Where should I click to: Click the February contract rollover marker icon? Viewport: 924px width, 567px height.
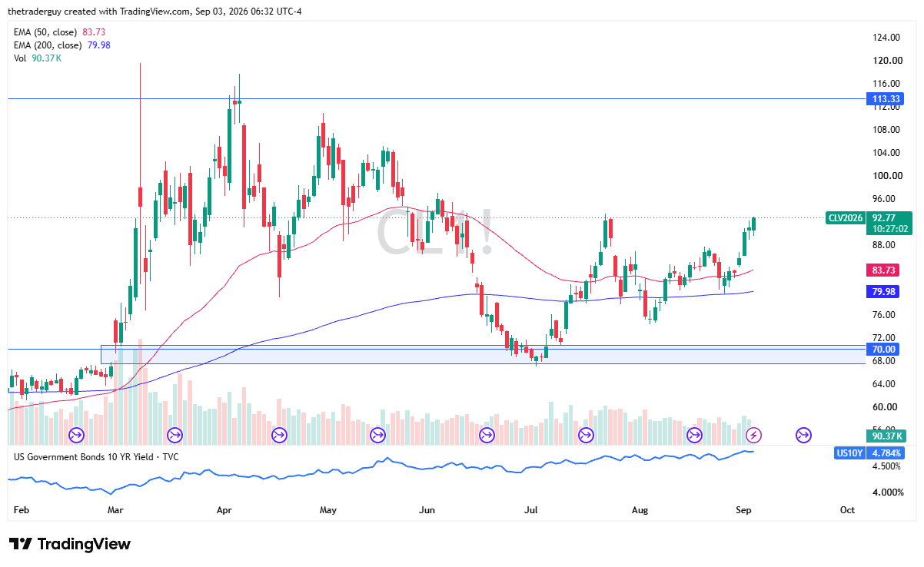coord(76,436)
